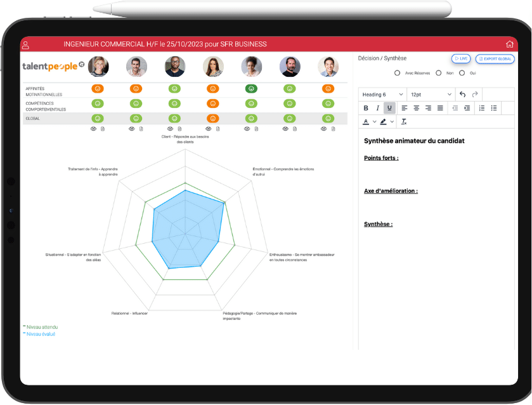Clear formatting with the Tx icon
The height and width of the screenshot is (405, 532).
click(404, 122)
